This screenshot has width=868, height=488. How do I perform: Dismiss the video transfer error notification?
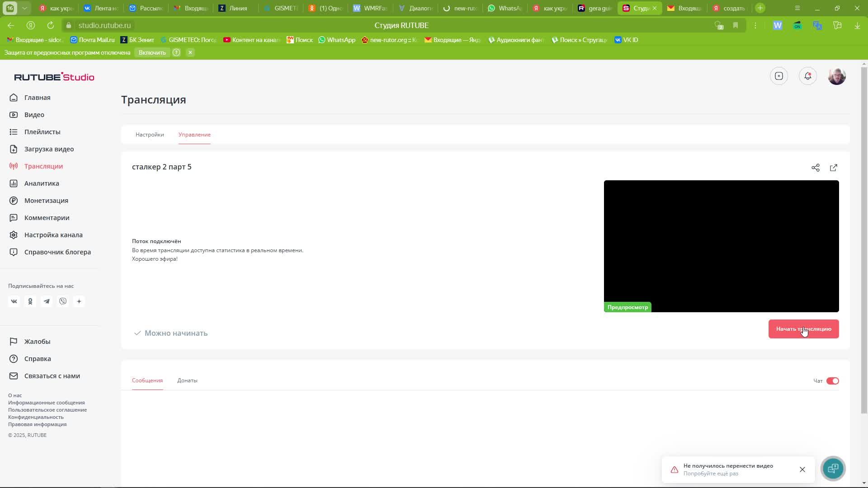click(802, 469)
